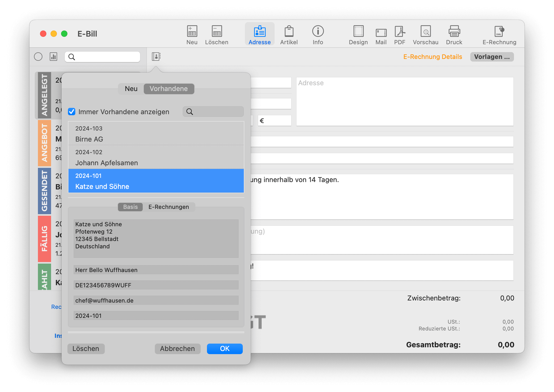554x392 pixels.
Task: Open statistics with the bar chart icon
Action: (x=53, y=57)
